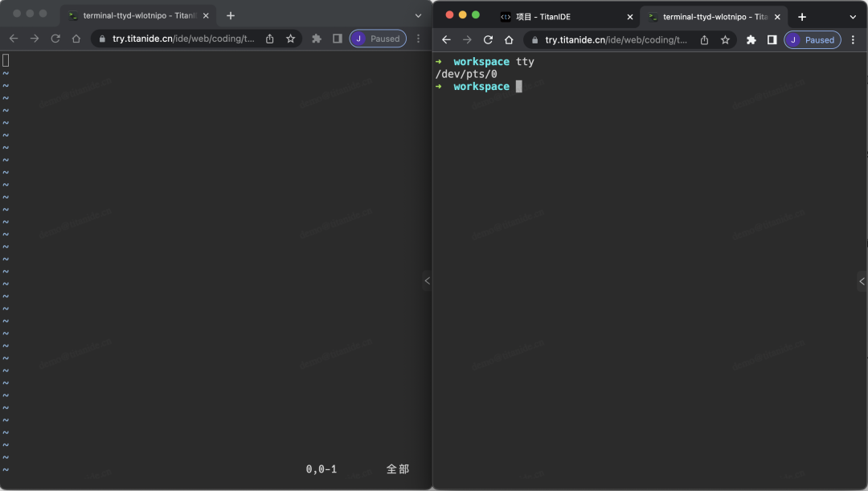Image resolution: width=868 pixels, height=491 pixels.
Task: Reload page in right browser window
Action: (488, 40)
